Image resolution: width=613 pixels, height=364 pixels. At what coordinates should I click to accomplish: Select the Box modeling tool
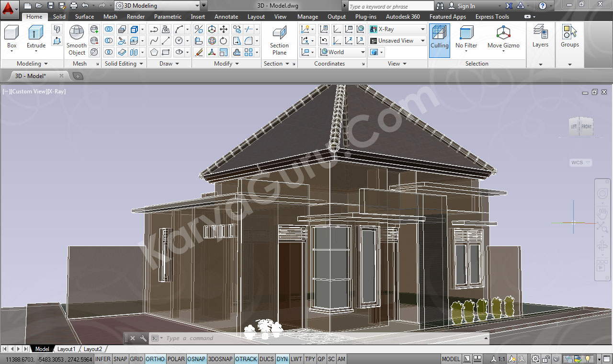(x=11, y=34)
